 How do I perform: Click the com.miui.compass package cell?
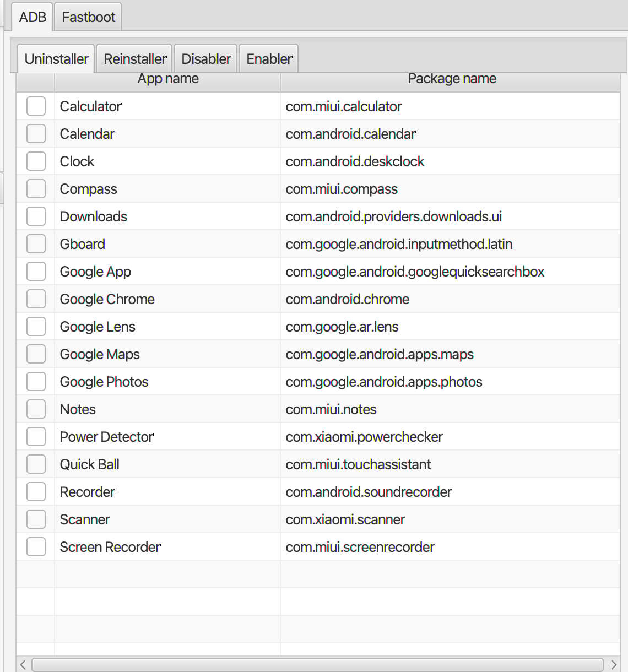pos(451,188)
